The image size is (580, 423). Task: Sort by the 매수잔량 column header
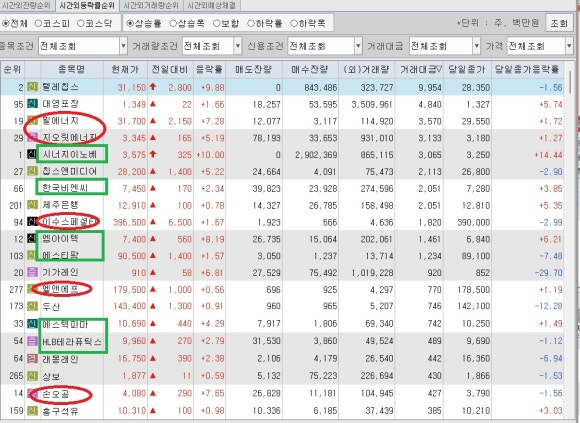[310, 69]
